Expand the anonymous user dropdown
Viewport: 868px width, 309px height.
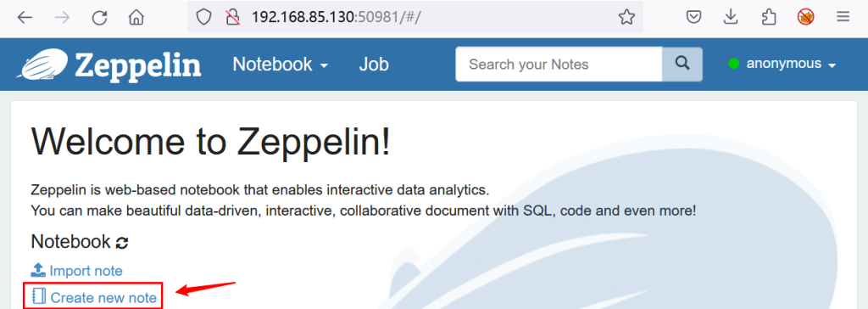click(x=782, y=64)
